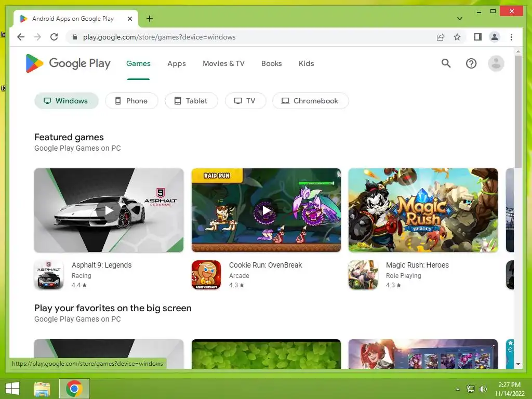The height and width of the screenshot is (399, 532).
Task: Open File Explorer from the taskbar
Action: (42, 389)
